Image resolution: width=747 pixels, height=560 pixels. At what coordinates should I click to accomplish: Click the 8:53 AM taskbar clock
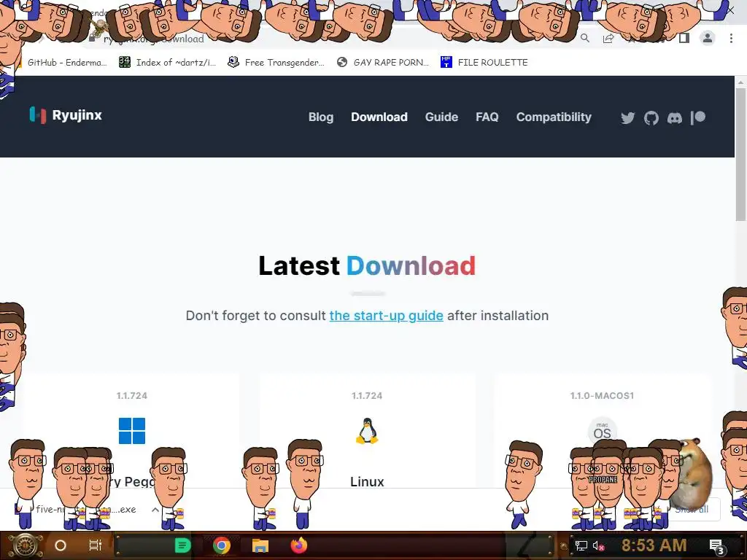(x=654, y=545)
